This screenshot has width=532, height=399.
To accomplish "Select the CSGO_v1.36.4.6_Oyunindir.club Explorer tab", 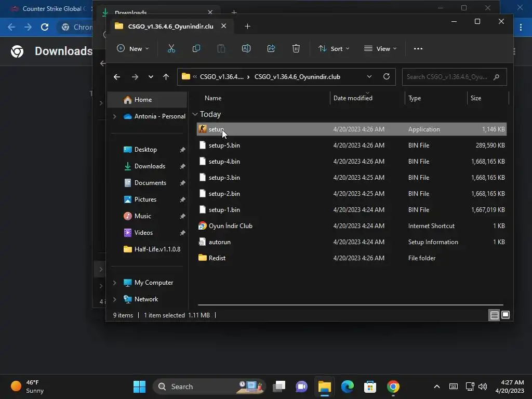I will [x=170, y=26].
